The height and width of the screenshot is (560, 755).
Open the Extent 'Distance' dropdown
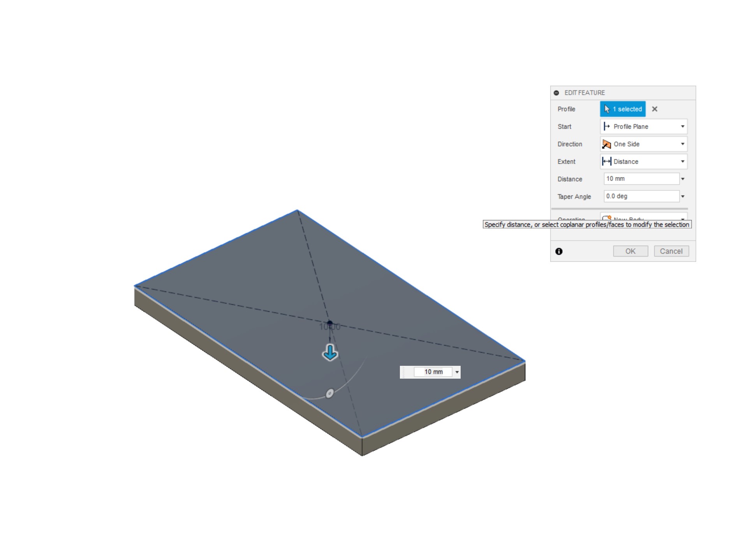click(643, 162)
